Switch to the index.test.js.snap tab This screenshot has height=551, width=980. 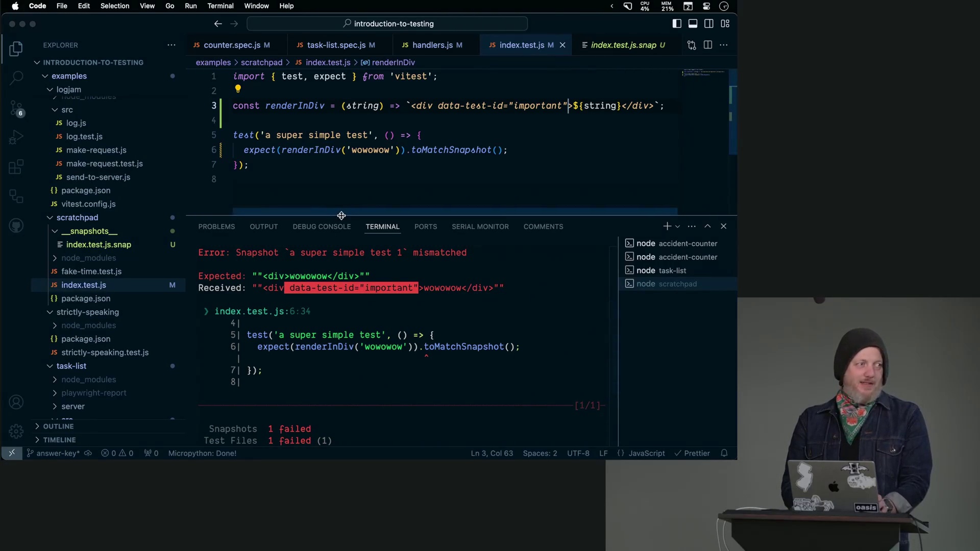coord(624,45)
